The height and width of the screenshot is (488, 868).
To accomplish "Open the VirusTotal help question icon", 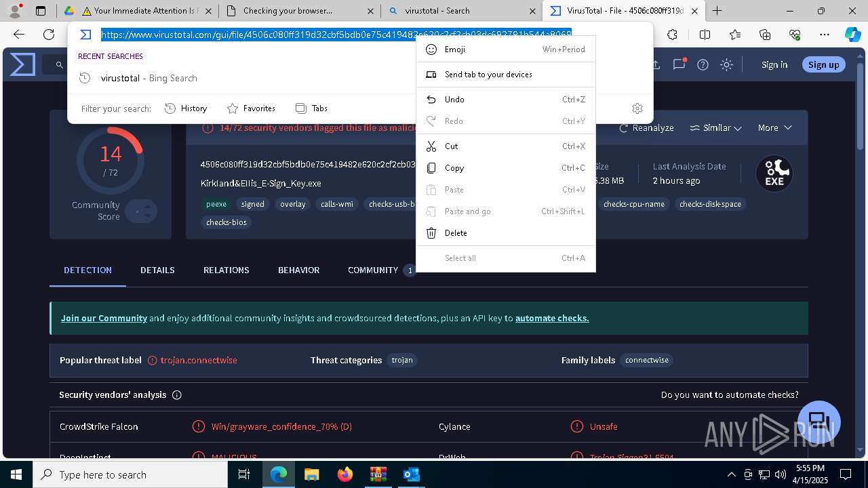I will [x=703, y=64].
